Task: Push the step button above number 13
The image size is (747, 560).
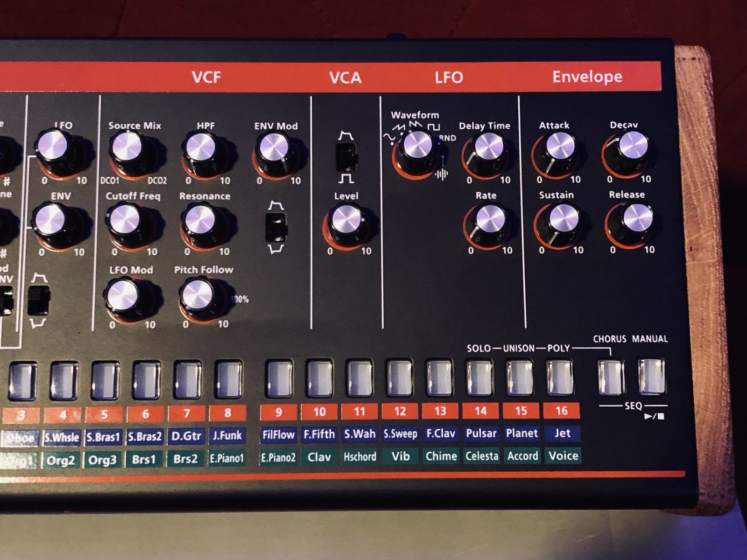Action: point(439,377)
